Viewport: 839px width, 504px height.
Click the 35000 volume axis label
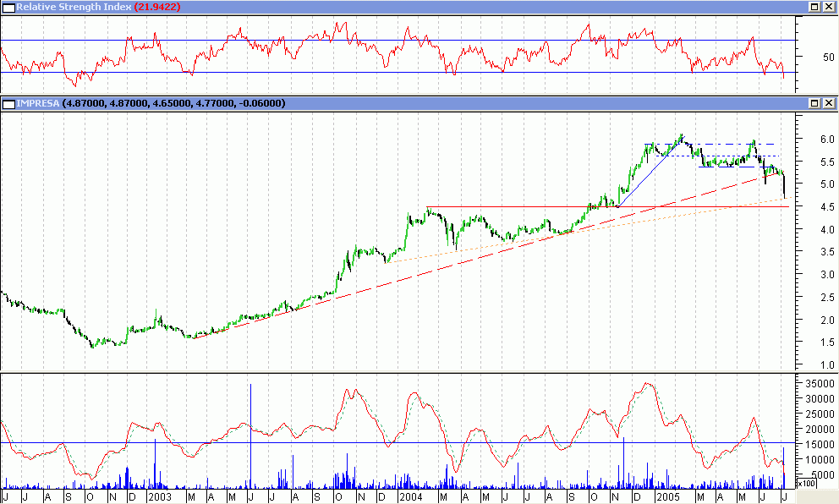pos(820,384)
